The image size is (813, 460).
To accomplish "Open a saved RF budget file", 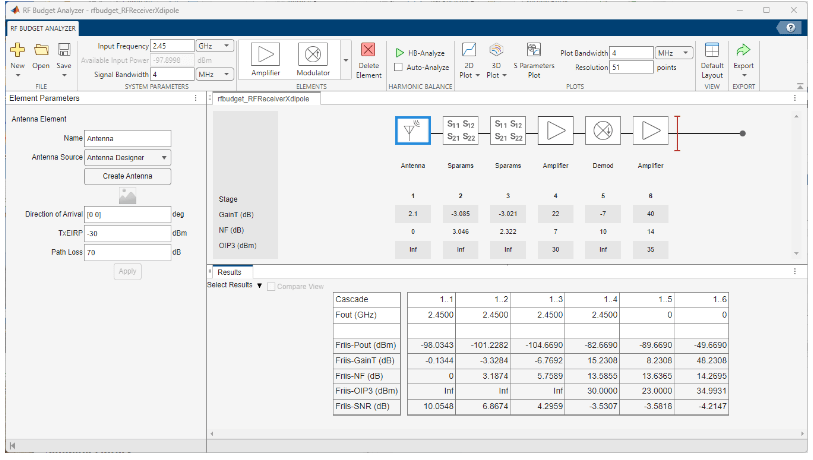I will point(41,51).
